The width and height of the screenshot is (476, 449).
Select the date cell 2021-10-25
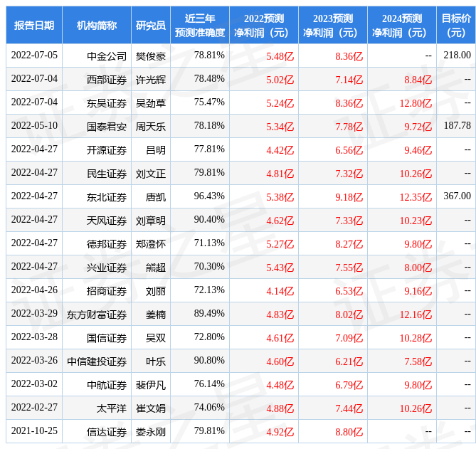pyautogui.click(x=34, y=430)
